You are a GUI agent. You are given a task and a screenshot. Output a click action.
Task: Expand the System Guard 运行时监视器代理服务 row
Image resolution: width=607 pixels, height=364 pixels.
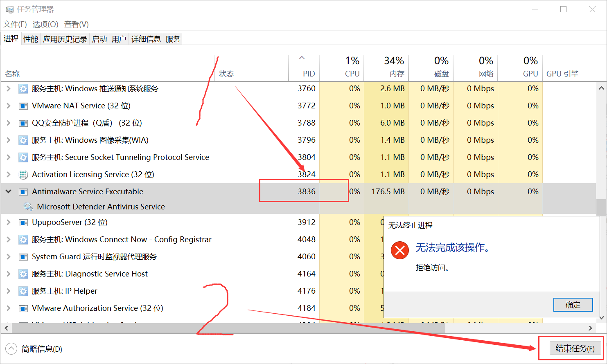pos(8,257)
